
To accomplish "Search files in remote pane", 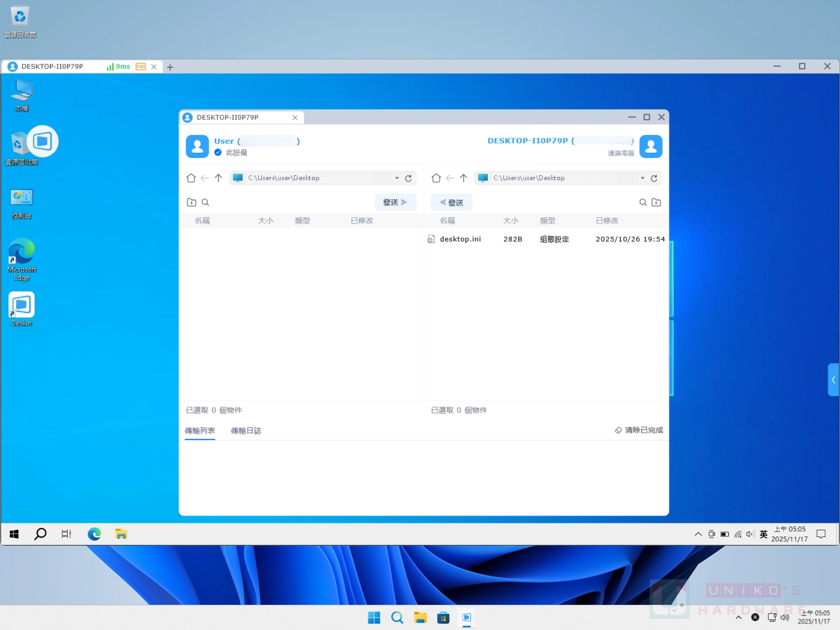I will [643, 202].
